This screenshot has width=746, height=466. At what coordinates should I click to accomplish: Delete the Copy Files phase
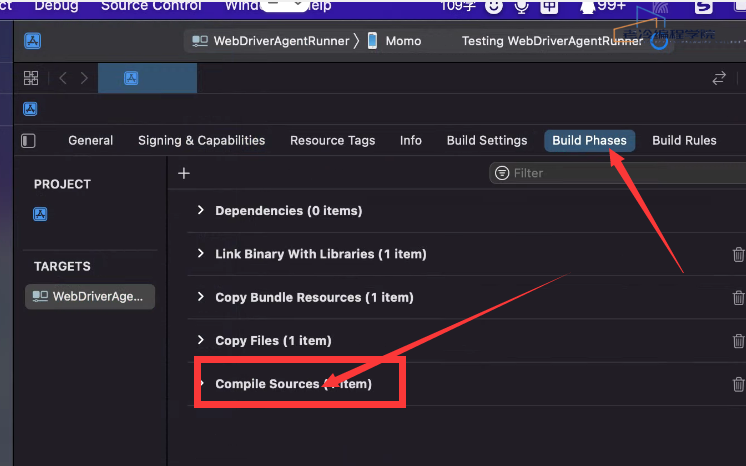tap(738, 341)
